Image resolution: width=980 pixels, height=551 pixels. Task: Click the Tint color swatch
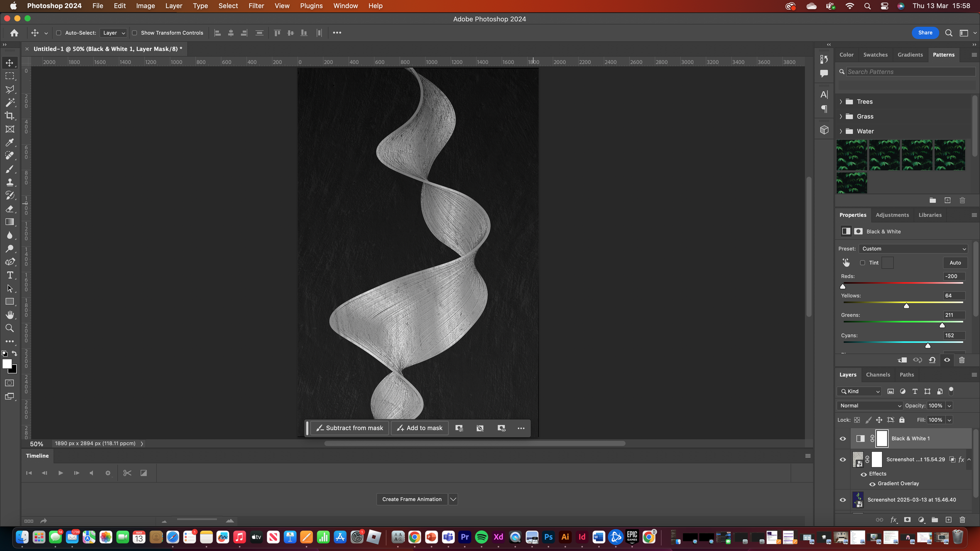point(887,263)
